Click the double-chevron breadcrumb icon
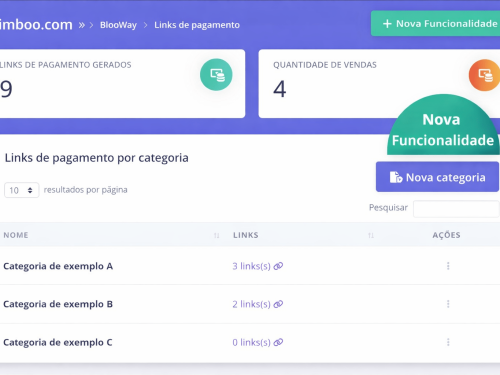500x375 pixels. click(x=82, y=25)
